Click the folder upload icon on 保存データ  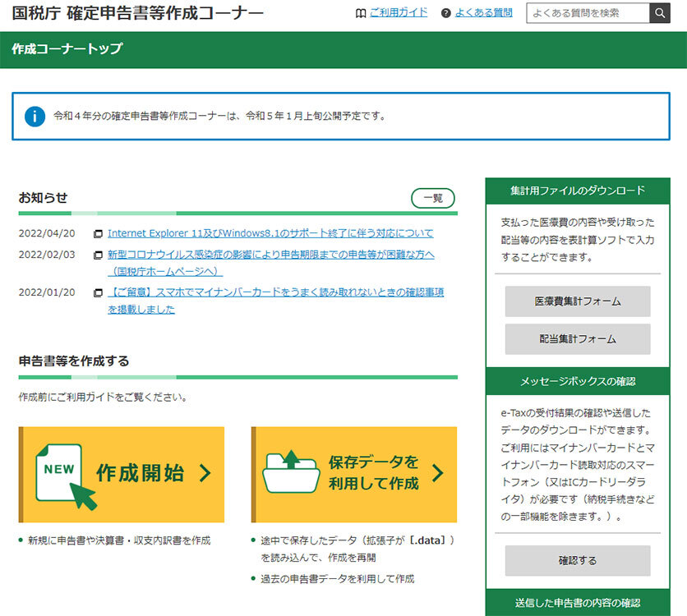point(290,470)
